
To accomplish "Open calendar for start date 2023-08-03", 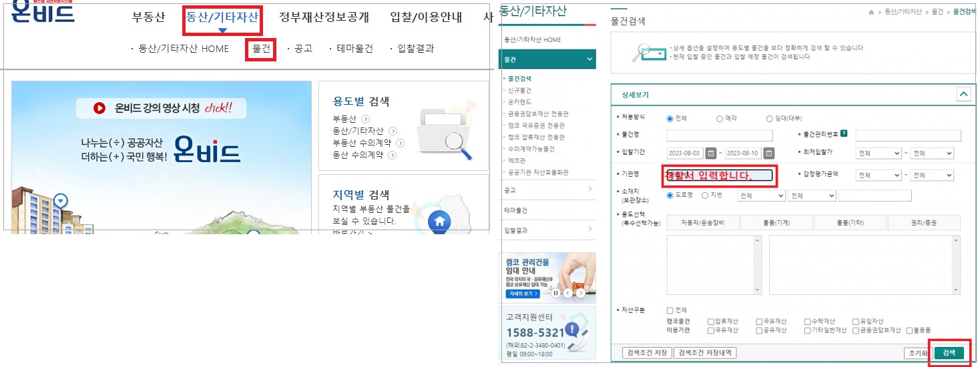I will 711,153.
